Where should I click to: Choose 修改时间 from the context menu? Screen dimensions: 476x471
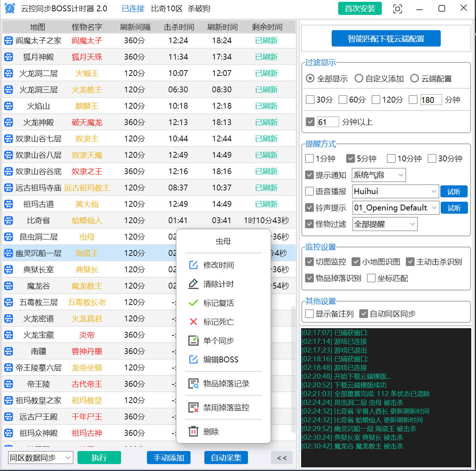click(x=223, y=265)
